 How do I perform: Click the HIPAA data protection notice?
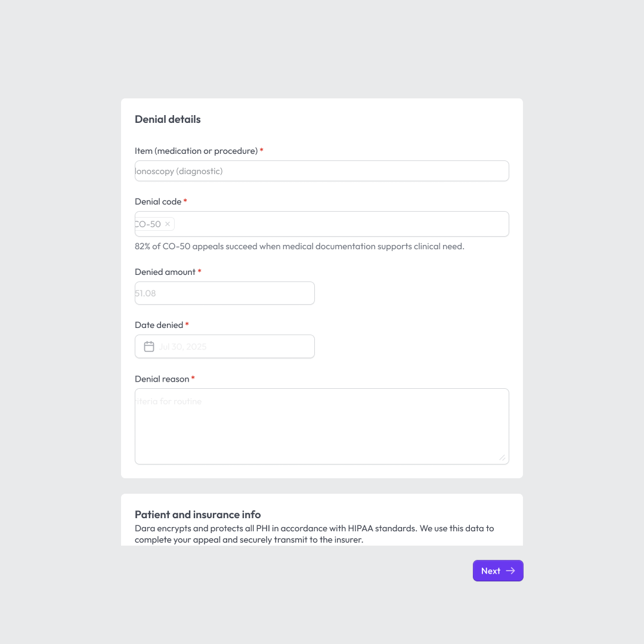pos(314,534)
